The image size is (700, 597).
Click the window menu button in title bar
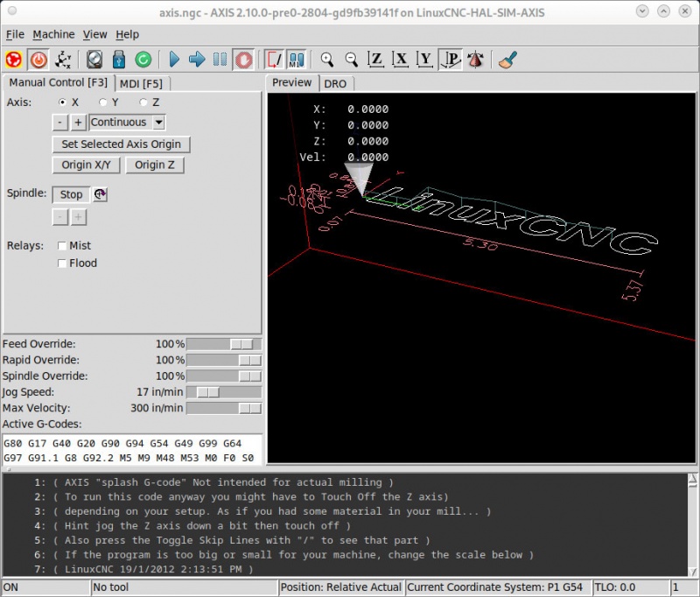(x=12, y=11)
